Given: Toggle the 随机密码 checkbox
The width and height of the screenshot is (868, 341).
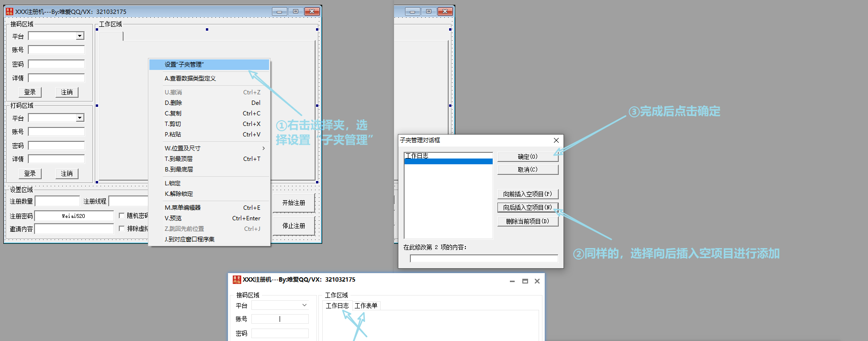Looking at the screenshot, I should pos(122,216).
